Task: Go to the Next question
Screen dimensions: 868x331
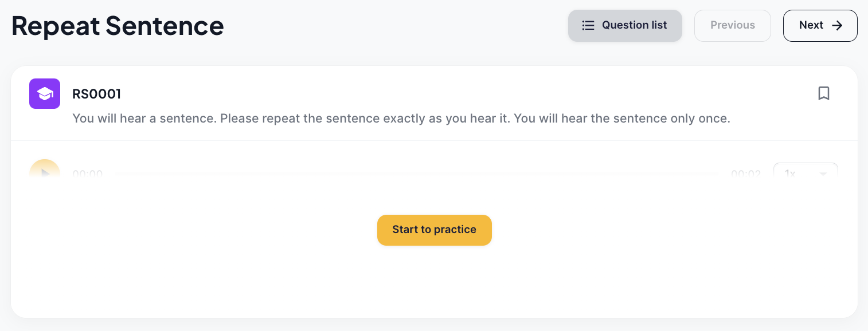Action: tap(820, 26)
